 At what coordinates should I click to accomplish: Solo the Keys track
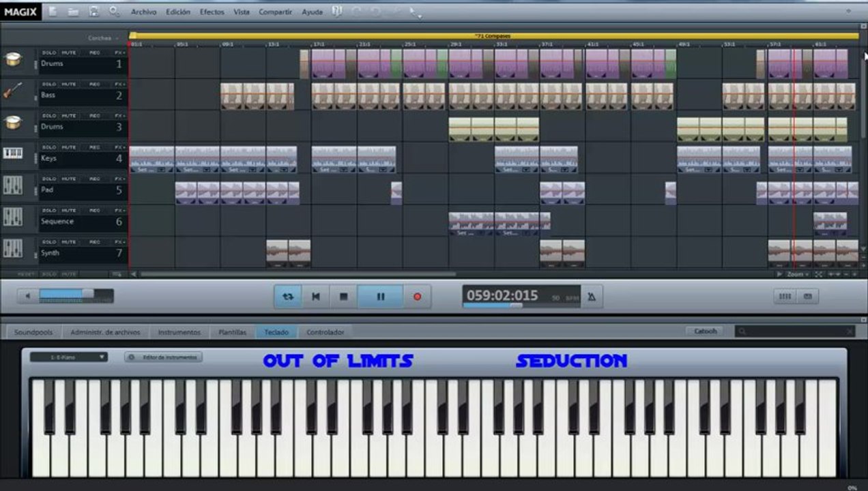(49, 147)
